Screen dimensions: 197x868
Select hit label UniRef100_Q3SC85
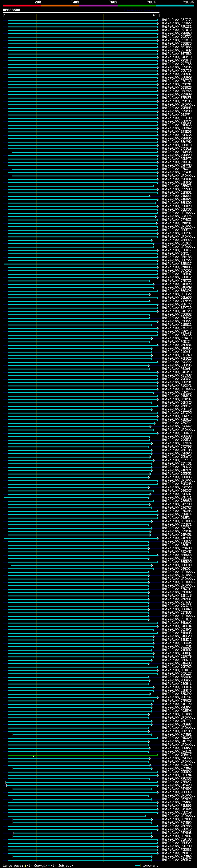click(177, 67)
